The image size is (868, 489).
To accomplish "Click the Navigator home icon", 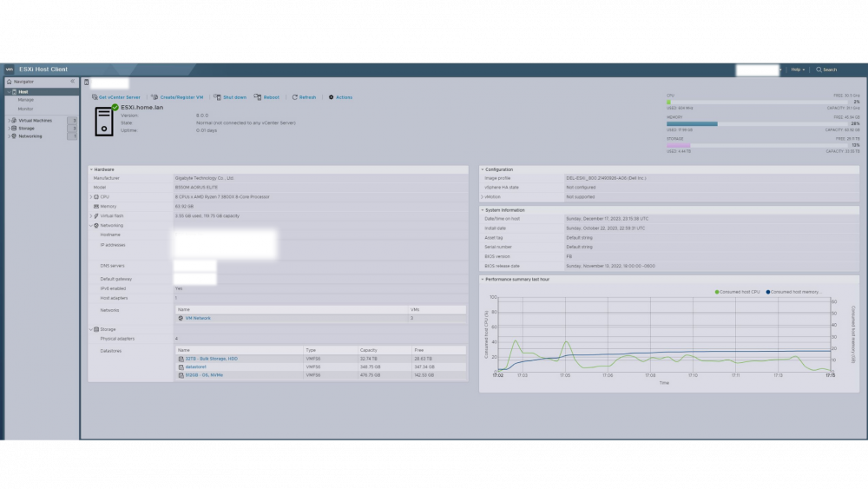I will coord(10,82).
